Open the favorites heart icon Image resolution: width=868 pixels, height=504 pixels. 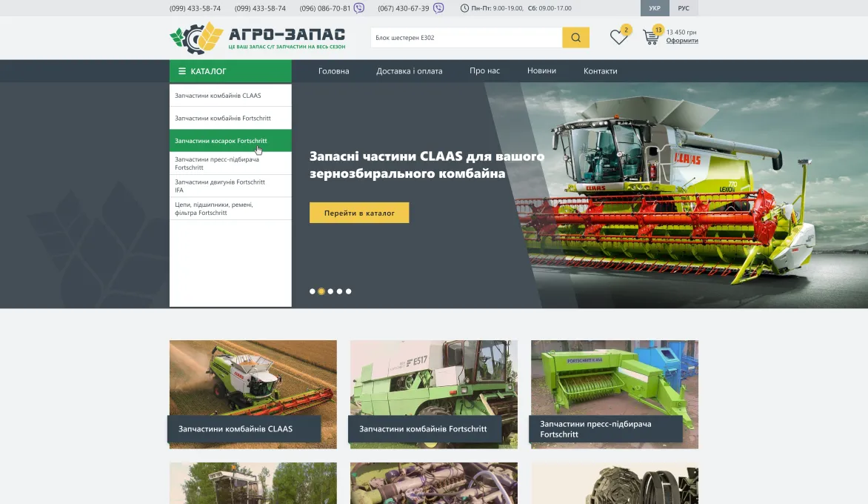pos(618,37)
